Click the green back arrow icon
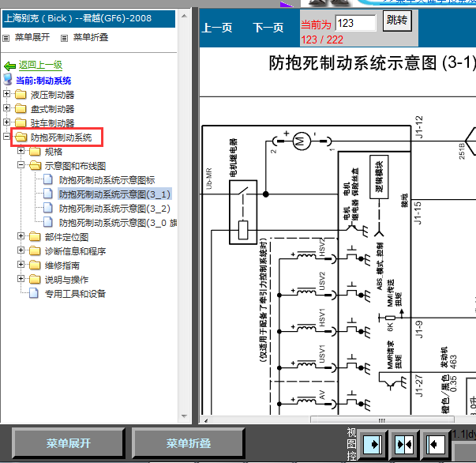Viewport: 476px width, 463px height. click(x=9, y=66)
